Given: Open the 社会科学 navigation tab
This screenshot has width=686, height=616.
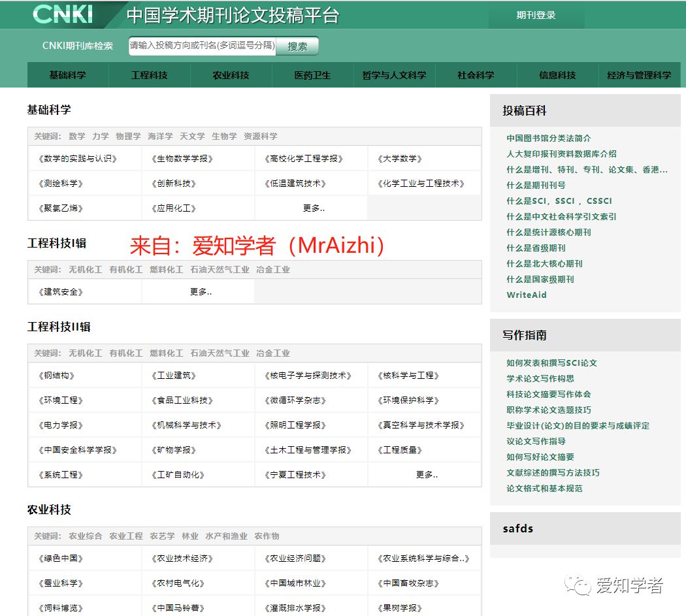Looking at the screenshot, I should coord(476,75).
